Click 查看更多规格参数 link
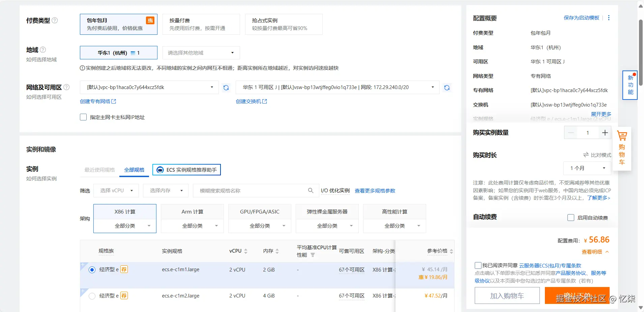The height and width of the screenshot is (312, 644). click(x=375, y=191)
